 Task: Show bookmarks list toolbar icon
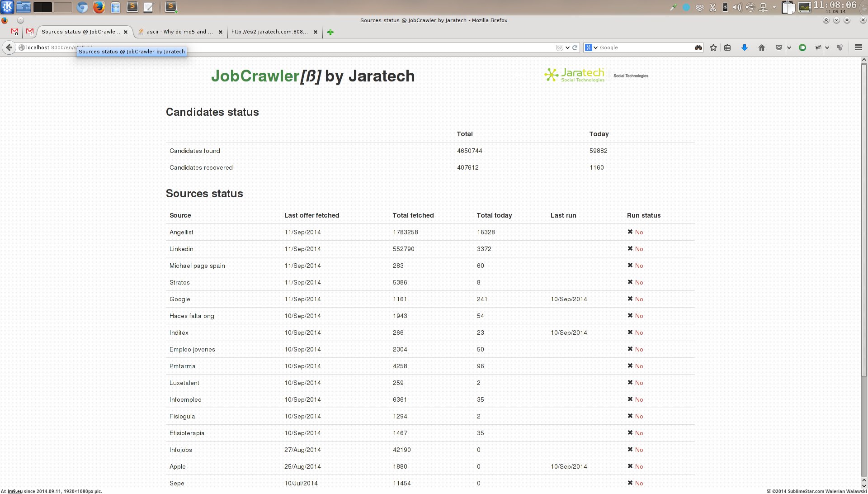click(x=727, y=47)
